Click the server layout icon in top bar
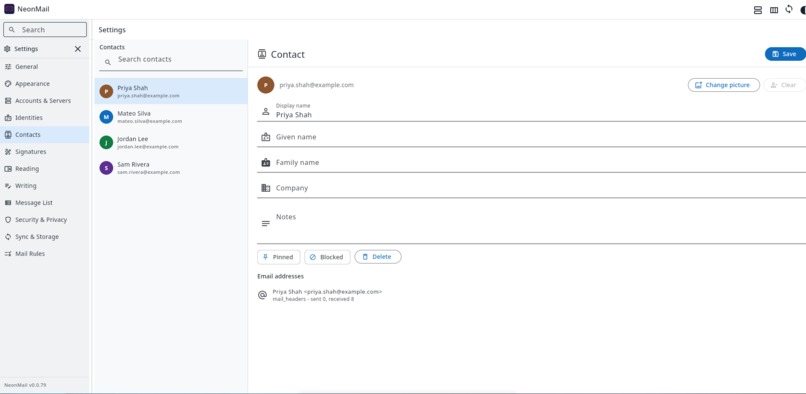Image resolution: width=806 pixels, height=394 pixels. pos(758,10)
